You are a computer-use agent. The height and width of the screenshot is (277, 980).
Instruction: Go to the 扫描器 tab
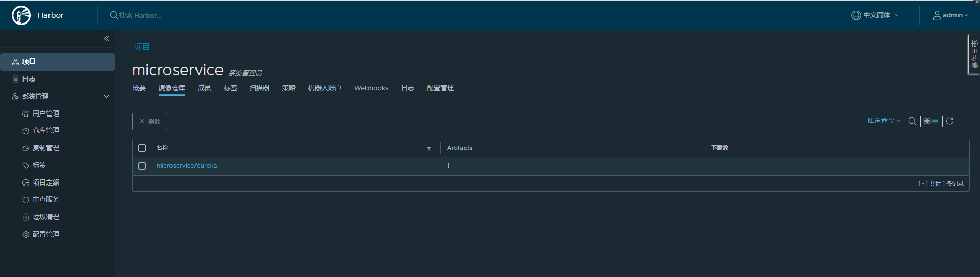click(259, 88)
